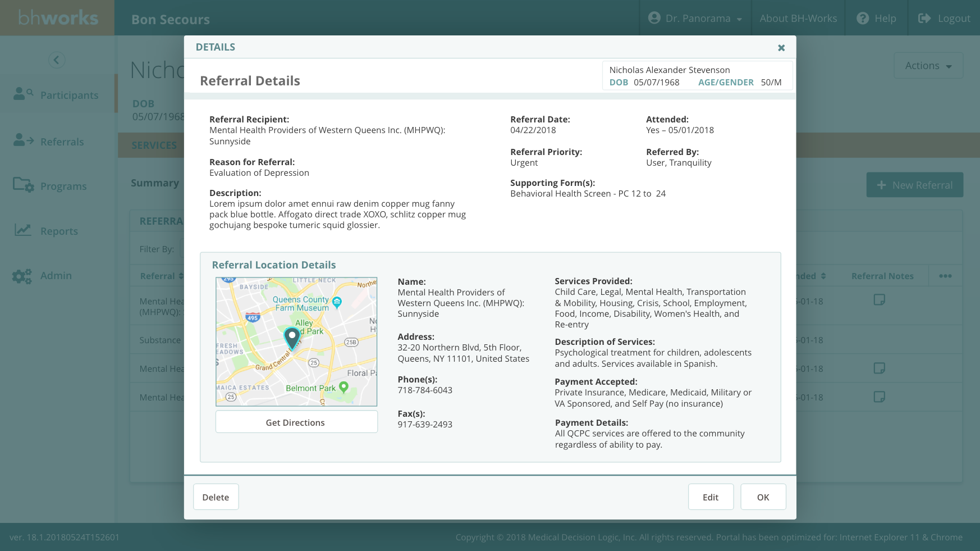Open the Actions dropdown
The width and height of the screenshot is (980, 551).
click(928, 66)
